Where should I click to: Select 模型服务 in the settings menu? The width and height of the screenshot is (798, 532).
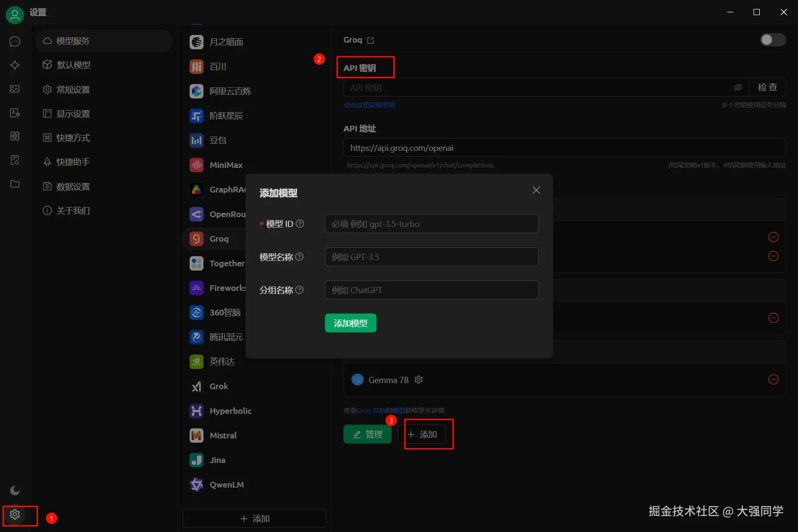point(104,41)
